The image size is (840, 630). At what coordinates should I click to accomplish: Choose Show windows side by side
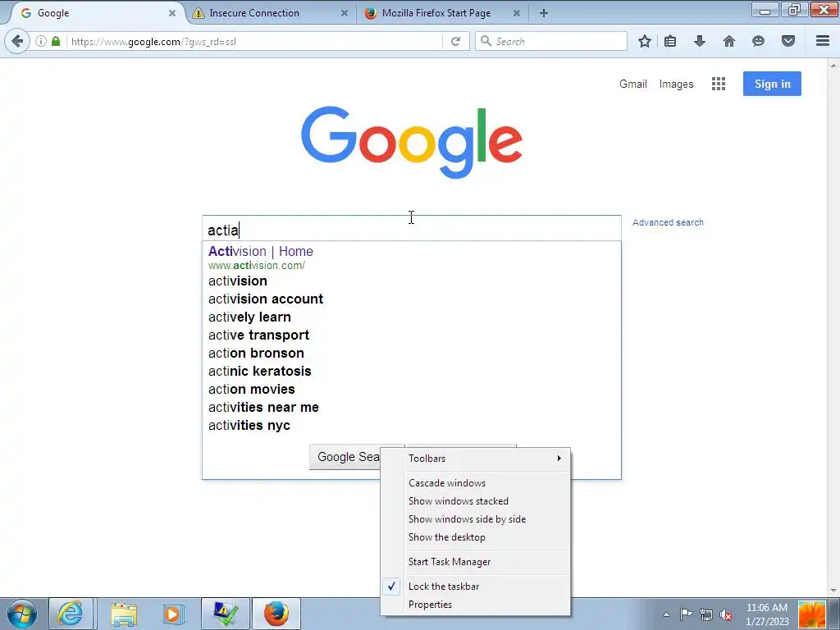point(476,519)
